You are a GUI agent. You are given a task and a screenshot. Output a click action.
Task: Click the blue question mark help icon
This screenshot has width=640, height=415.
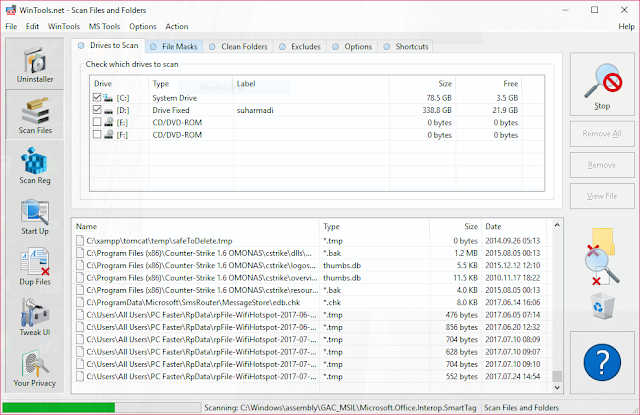click(x=602, y=362)
